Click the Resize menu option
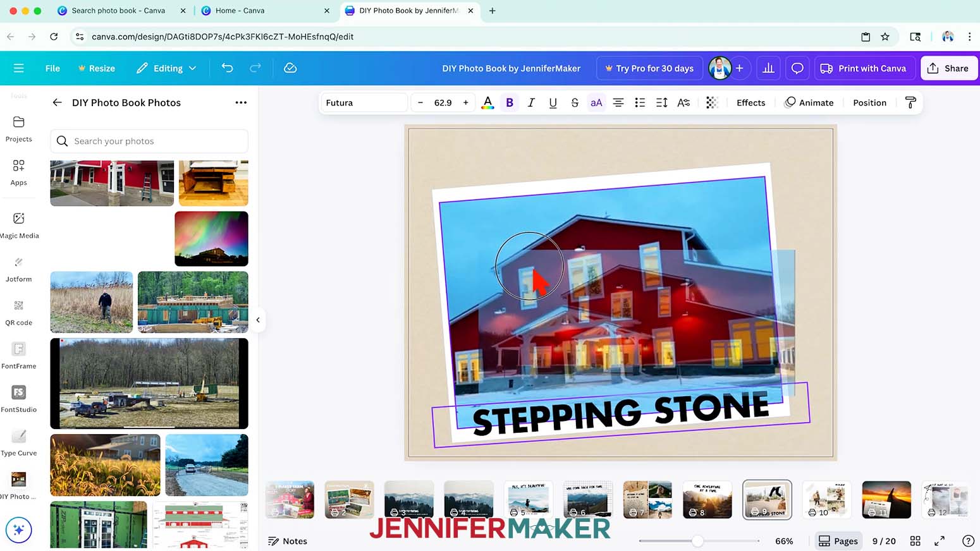This screenshot has width=980, height=551. 96,68
